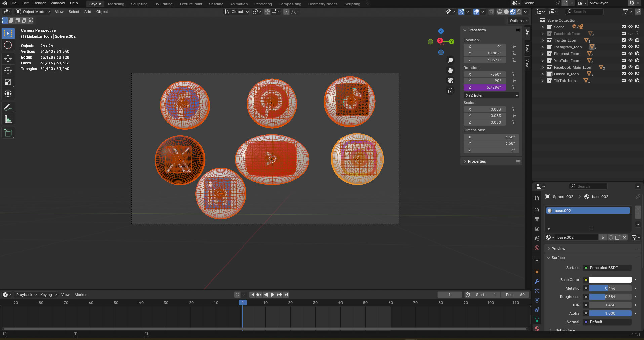Open the World properties tab icon
The image size is (644, 340).
coord(537,248)
